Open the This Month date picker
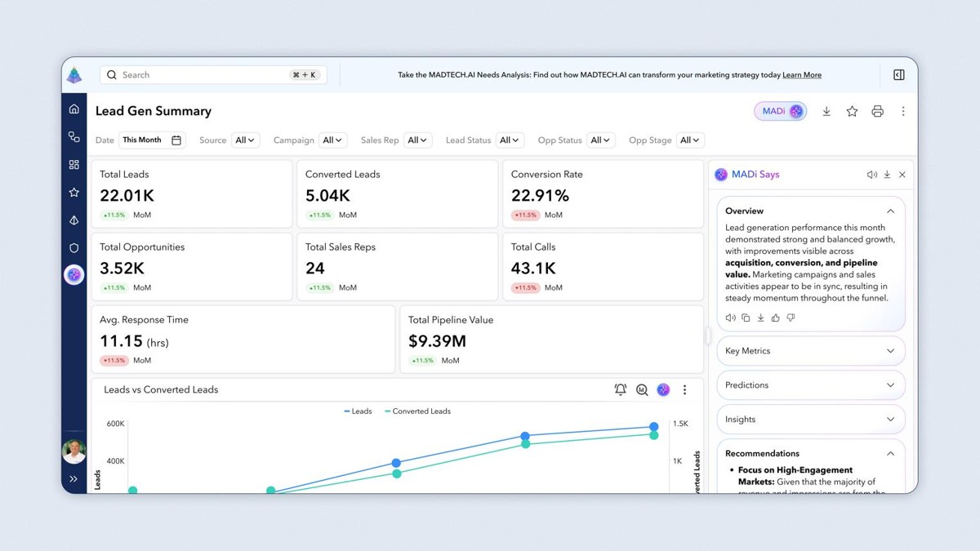The image size is (980, 551). 153,140
